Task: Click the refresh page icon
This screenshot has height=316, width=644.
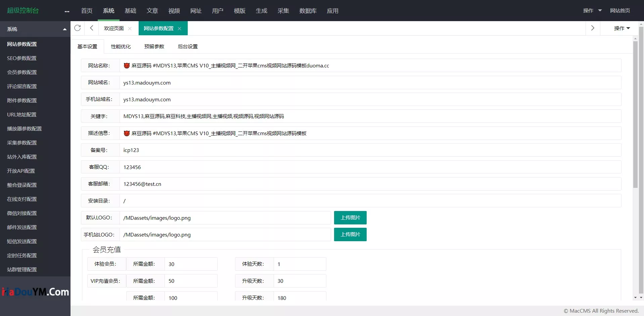Action: pos(78,28)
